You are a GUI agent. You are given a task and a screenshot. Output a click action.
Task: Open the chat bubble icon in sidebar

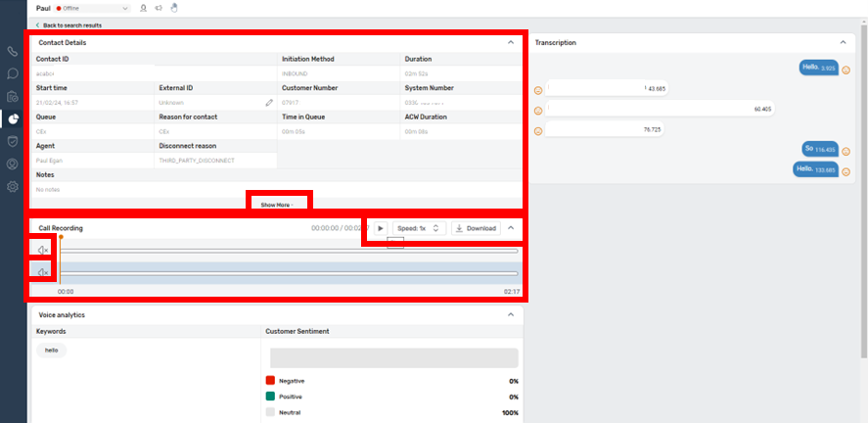pyautogui.click(x=13, y=73)
